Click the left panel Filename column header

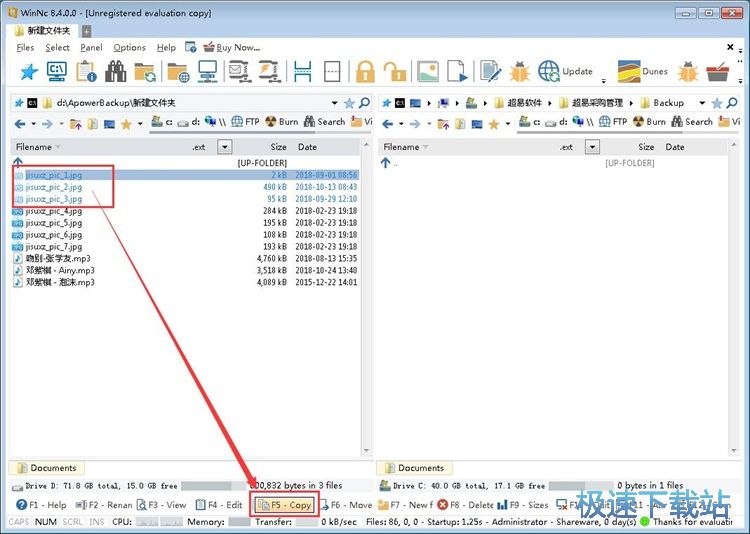click(x=34, y=147)
